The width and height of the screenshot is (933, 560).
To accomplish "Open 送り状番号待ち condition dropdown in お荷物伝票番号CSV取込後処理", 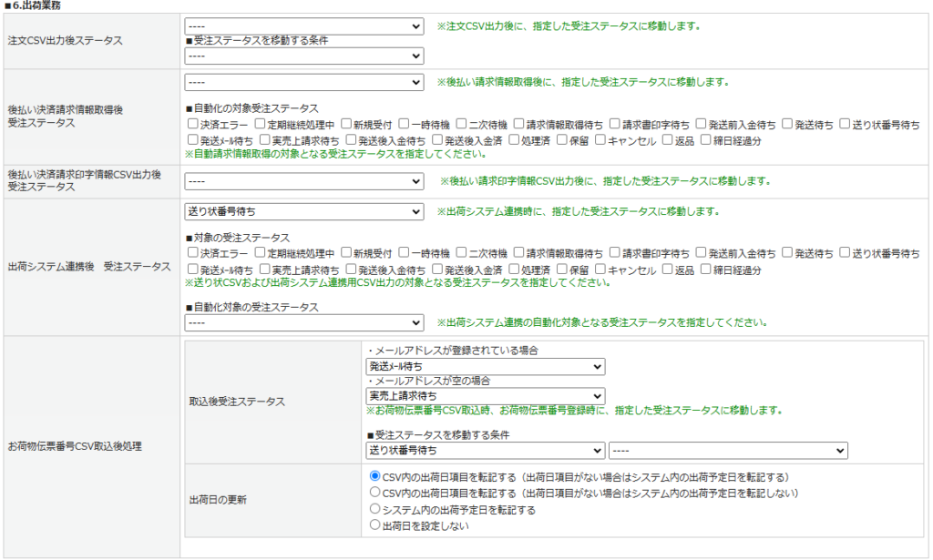I will [x=486, y=451].
